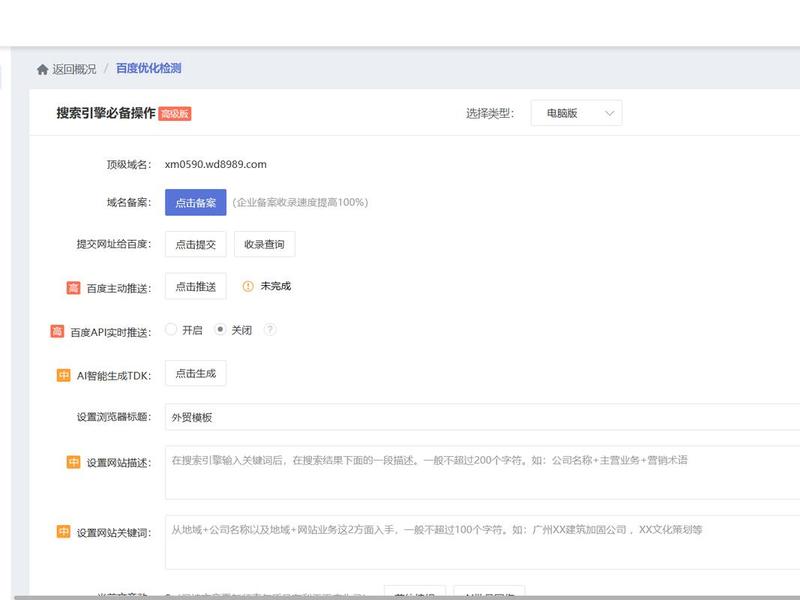Select the 开启 radio option
Screen dimensions: 800x600
(171, 330)
